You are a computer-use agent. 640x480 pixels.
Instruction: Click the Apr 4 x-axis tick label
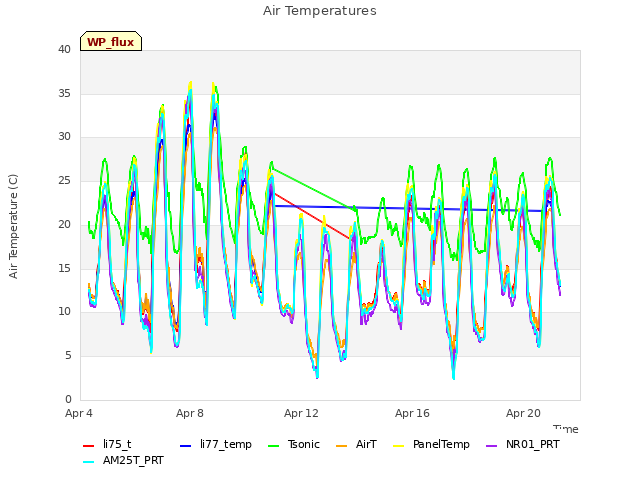click(79, 413)
